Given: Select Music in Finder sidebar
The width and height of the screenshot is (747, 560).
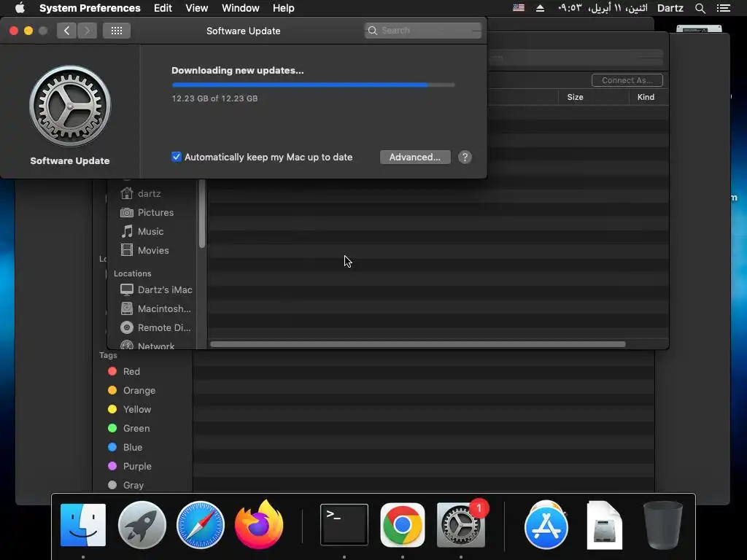Looking at the screenshot, I should point(150,231).
